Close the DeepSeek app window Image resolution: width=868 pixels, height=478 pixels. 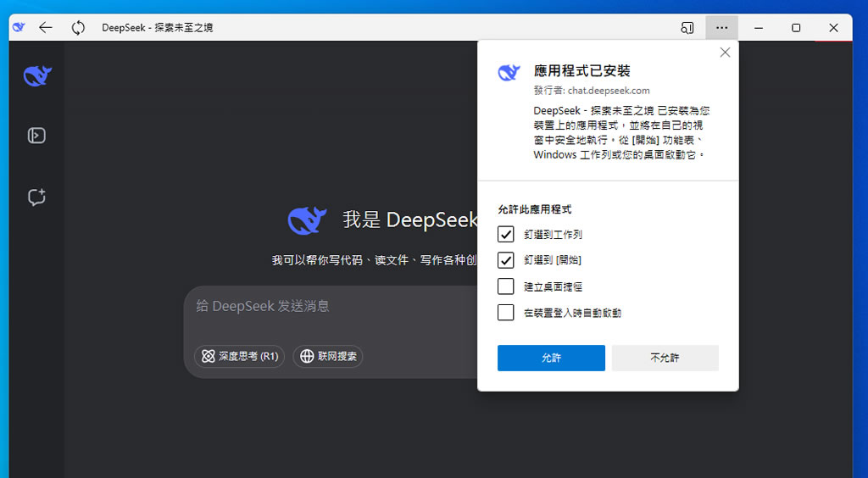(833, 28)
